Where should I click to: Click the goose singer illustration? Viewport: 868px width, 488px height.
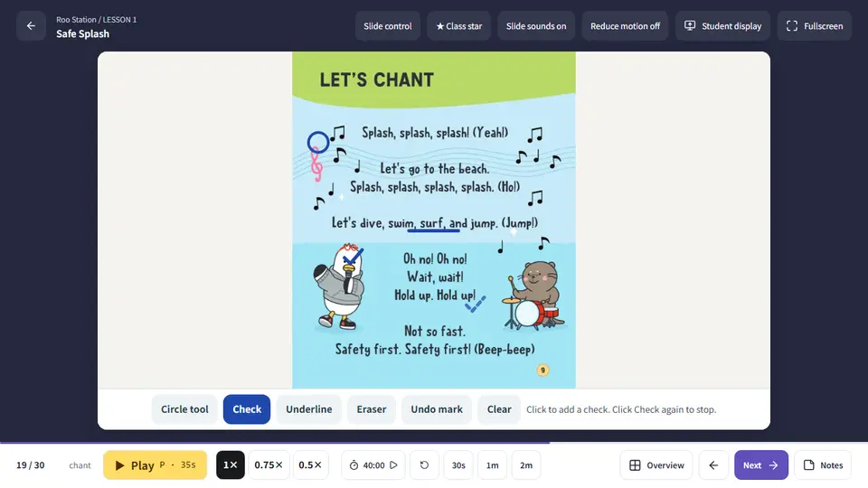(x=339, y=287)
